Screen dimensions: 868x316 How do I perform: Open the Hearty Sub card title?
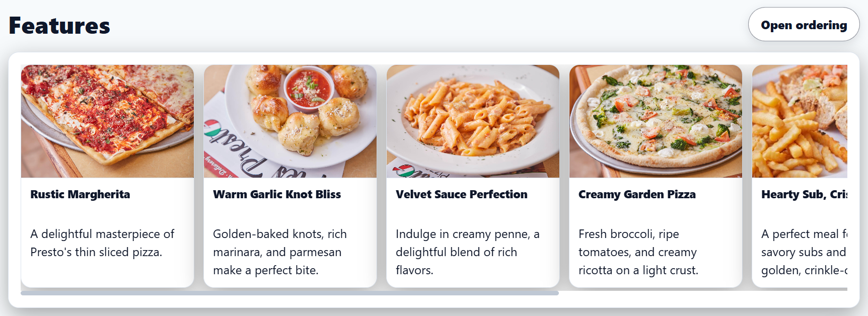[x=804, y=194]
